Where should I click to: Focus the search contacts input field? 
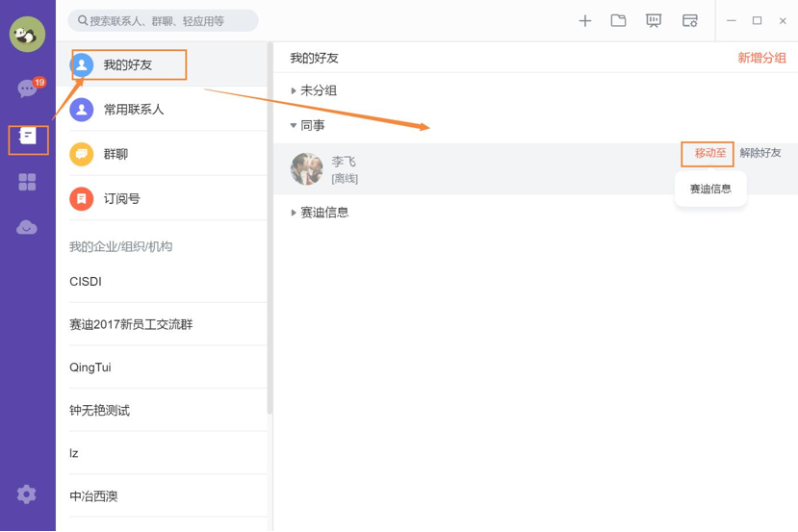pyautogui.click(x=163, y=21)
